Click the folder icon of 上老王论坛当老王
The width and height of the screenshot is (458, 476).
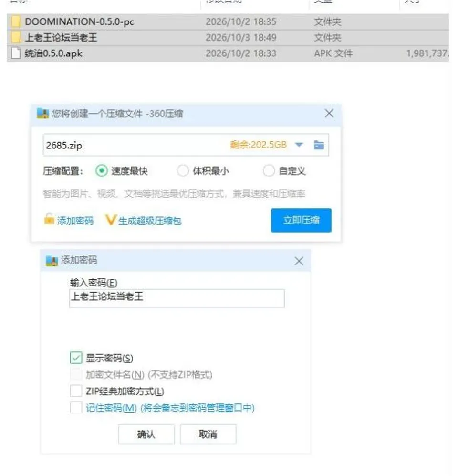[x=16, y=37]
